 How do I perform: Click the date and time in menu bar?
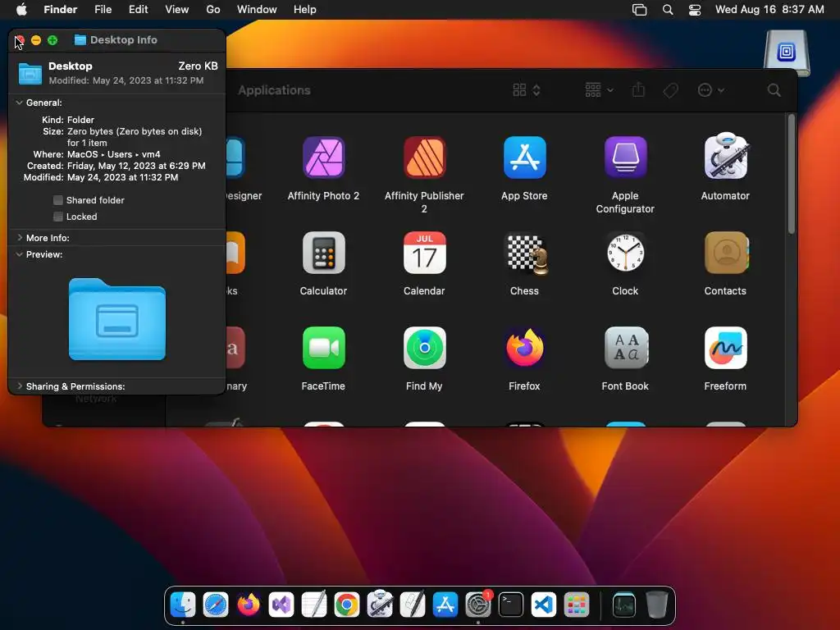pyautogui.click(x=769, y=9)
